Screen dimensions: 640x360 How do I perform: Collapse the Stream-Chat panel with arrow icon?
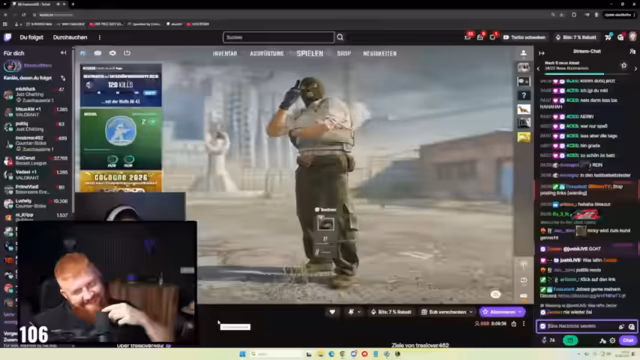[542, 53]
